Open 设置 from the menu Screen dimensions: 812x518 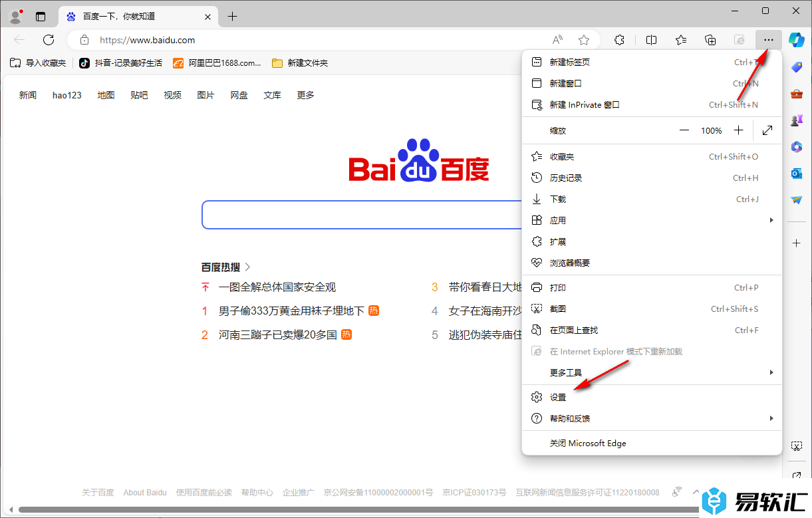(x=652, y=398)
